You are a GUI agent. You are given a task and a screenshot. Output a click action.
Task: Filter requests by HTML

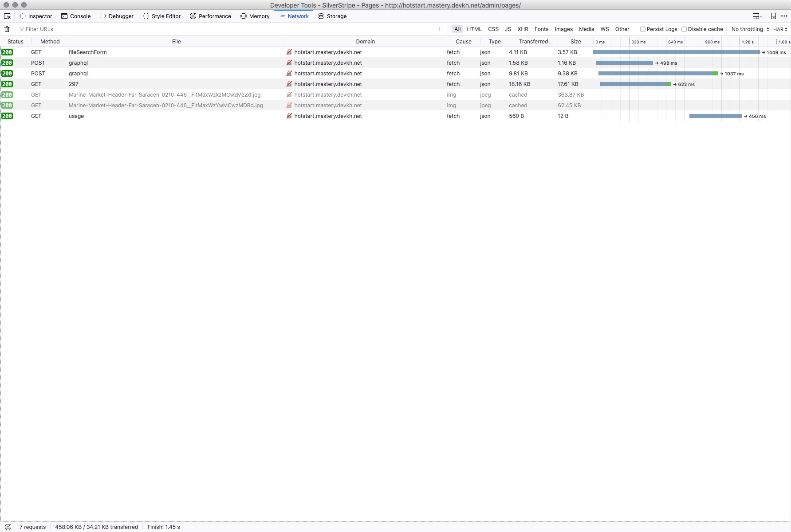click(474, 29)
